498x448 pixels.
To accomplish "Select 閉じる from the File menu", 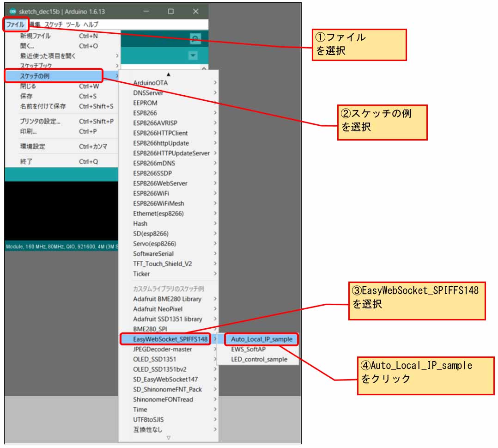I will click(x=62, y=86).
